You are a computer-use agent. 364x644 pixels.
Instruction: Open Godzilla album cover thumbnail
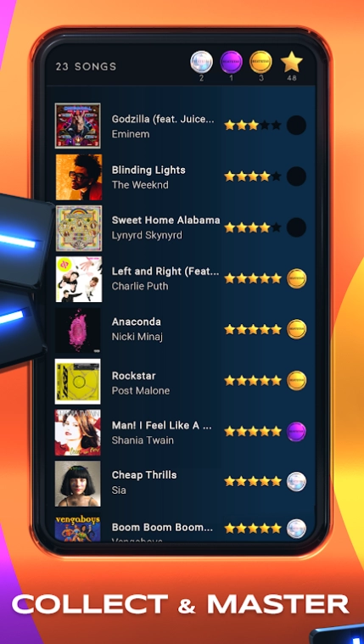[x=78, y=126]
